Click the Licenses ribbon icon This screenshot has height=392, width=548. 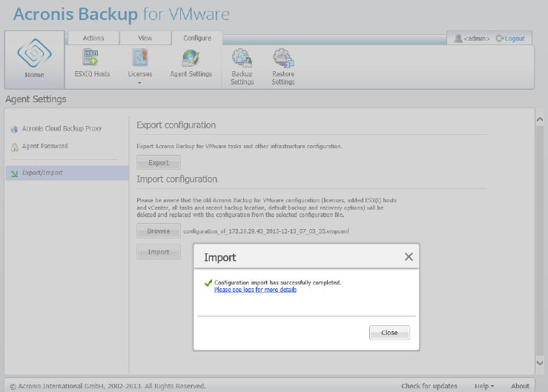(139, 58)
